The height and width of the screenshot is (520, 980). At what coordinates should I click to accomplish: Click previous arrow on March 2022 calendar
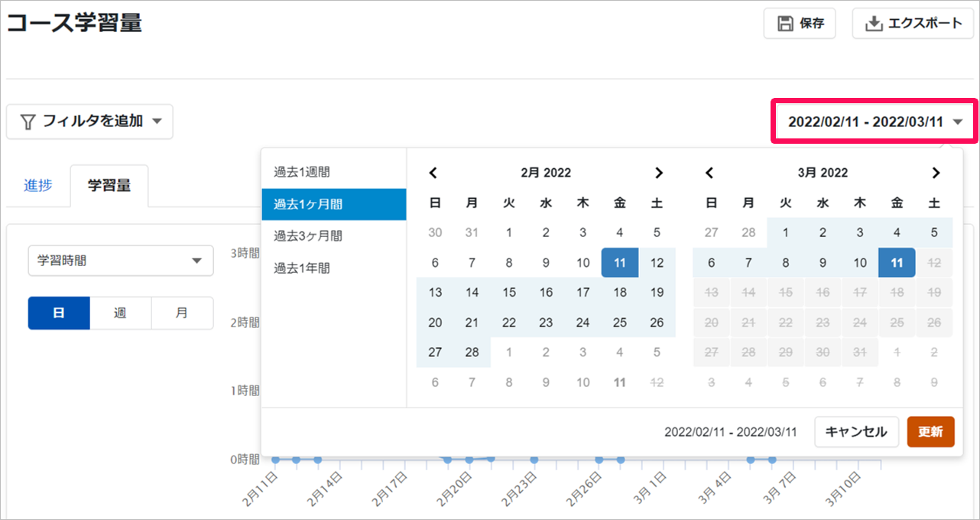(x=710, y=173)
